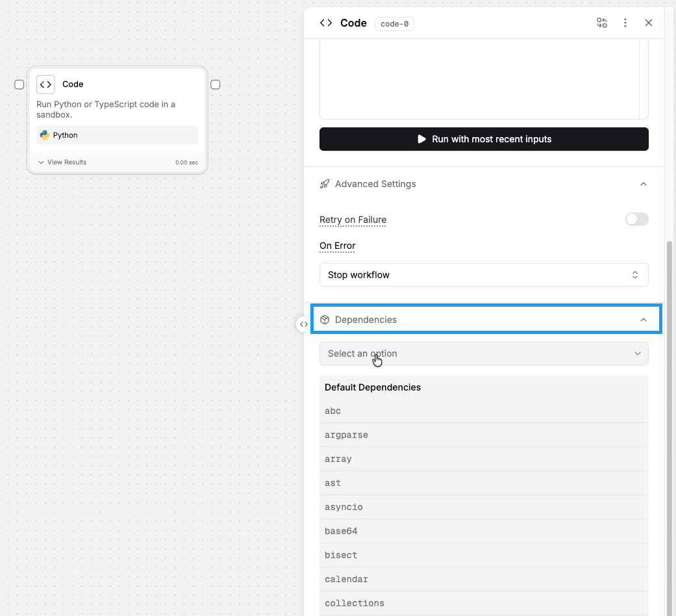Click the code-0 node ID badge
The image size is (676, 616).
[394, 24]
